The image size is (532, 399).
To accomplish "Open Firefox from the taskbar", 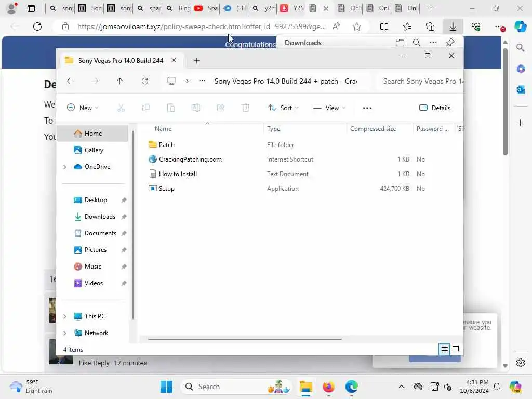I will point(328,387).
